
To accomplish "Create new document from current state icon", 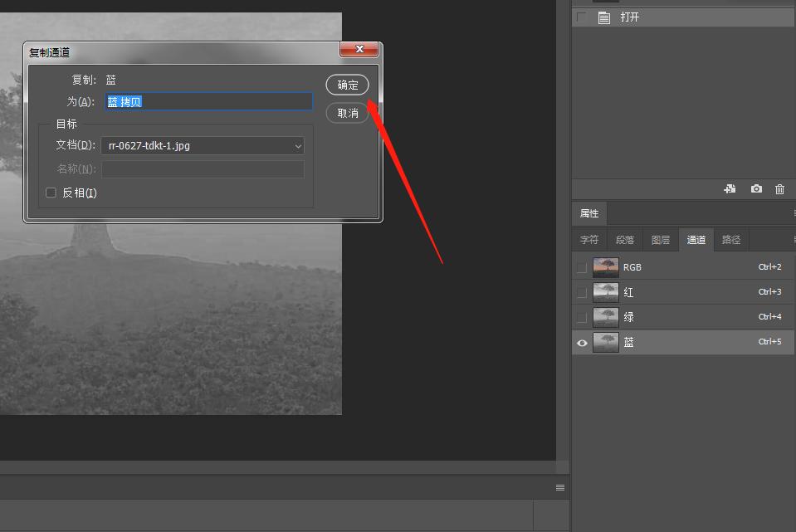I will point(730,189).
